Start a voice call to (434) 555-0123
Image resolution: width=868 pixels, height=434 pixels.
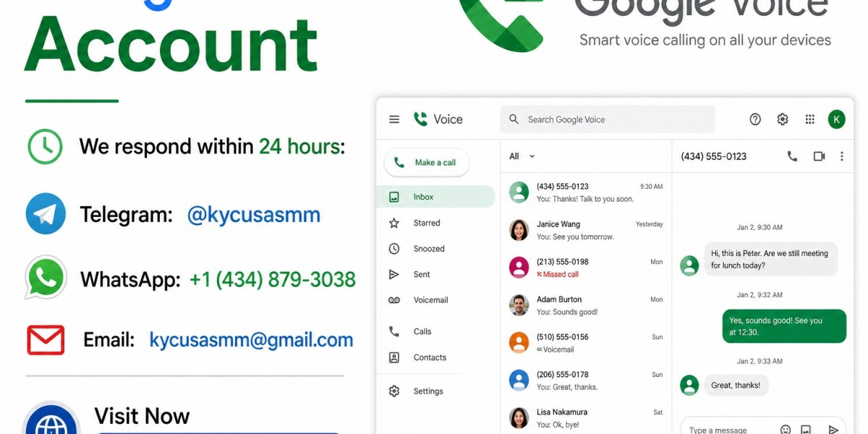pos(792,156)
